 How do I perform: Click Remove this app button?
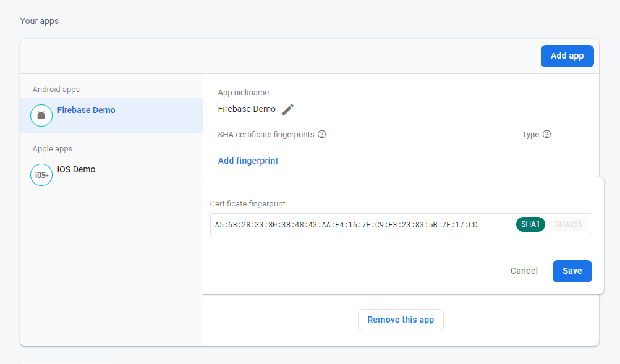click(x=401, y=320)
